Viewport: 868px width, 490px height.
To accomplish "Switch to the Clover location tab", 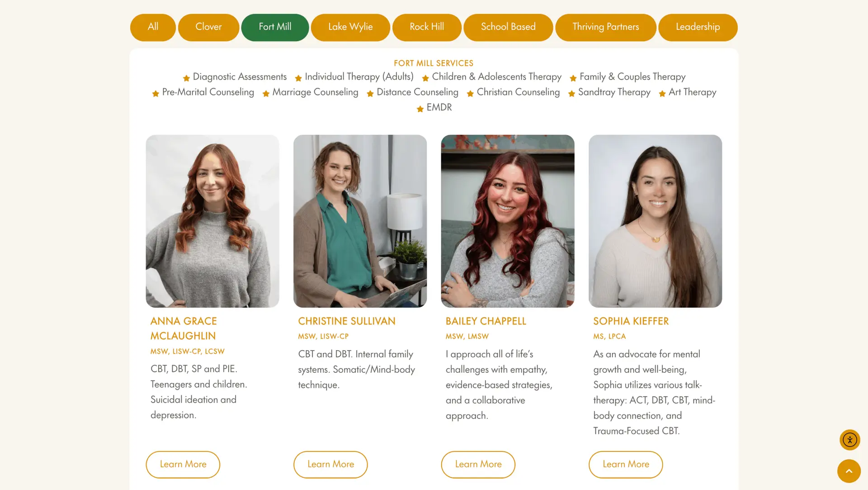I will [208, 27].
